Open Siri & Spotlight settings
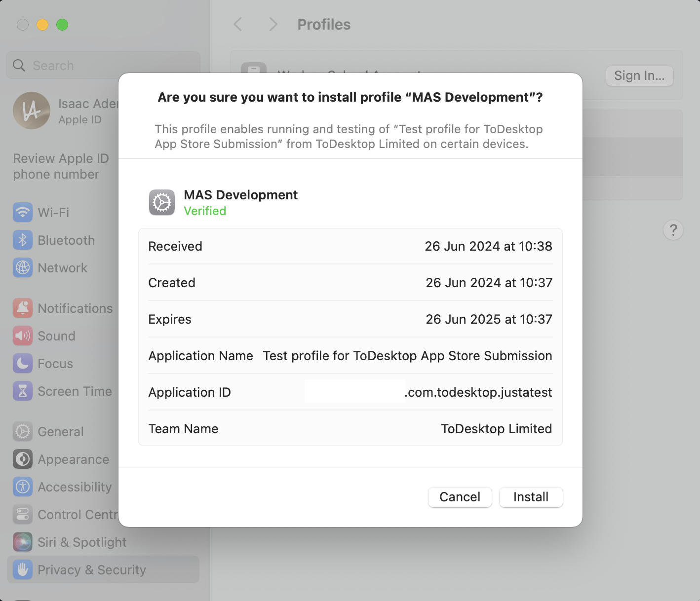The image size is (700, 601). [81, 542]
